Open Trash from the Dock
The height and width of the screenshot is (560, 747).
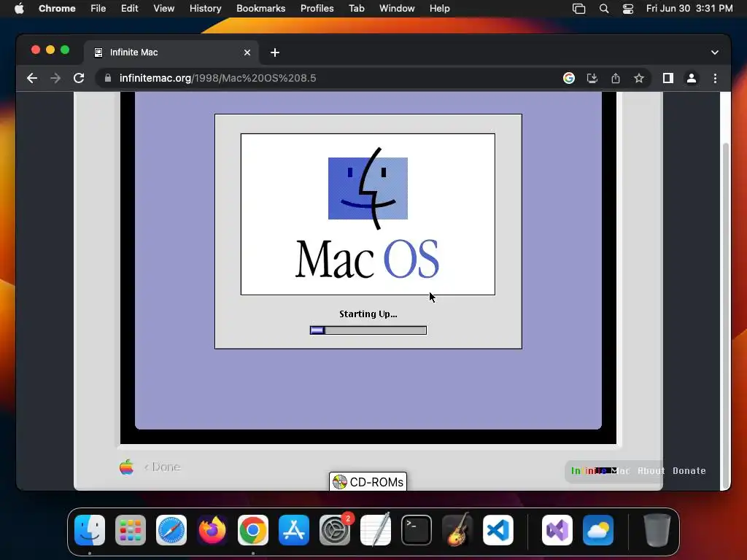[x=657, y=530]
